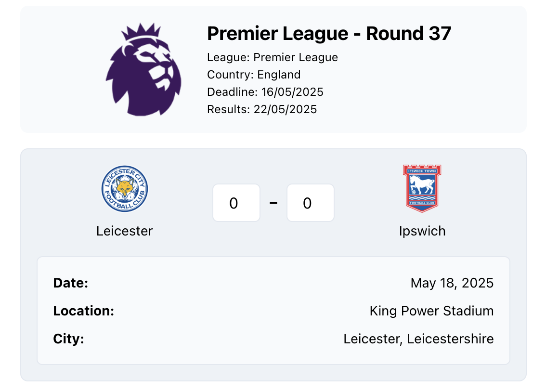
Task: Click the City label
Action: click(x=68, y=339)
